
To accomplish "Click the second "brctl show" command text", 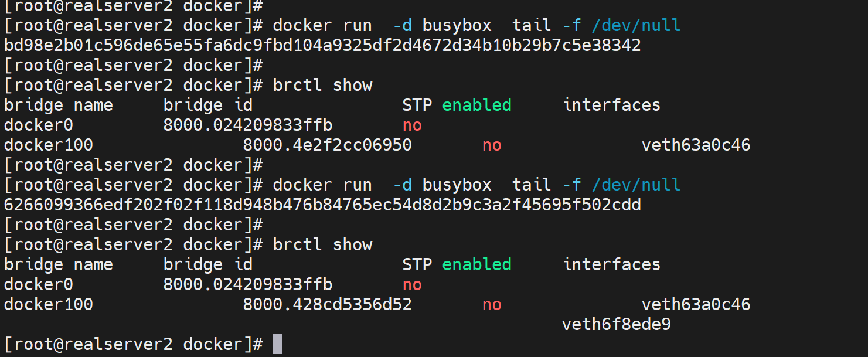I will [322, 244].
